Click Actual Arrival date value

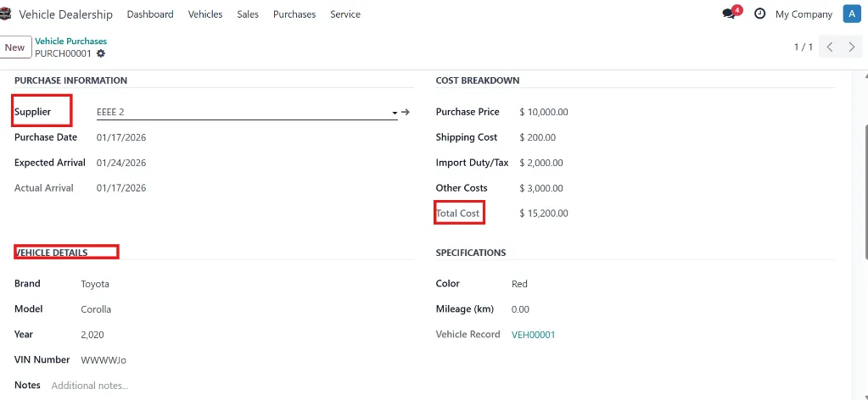(121, 188)
